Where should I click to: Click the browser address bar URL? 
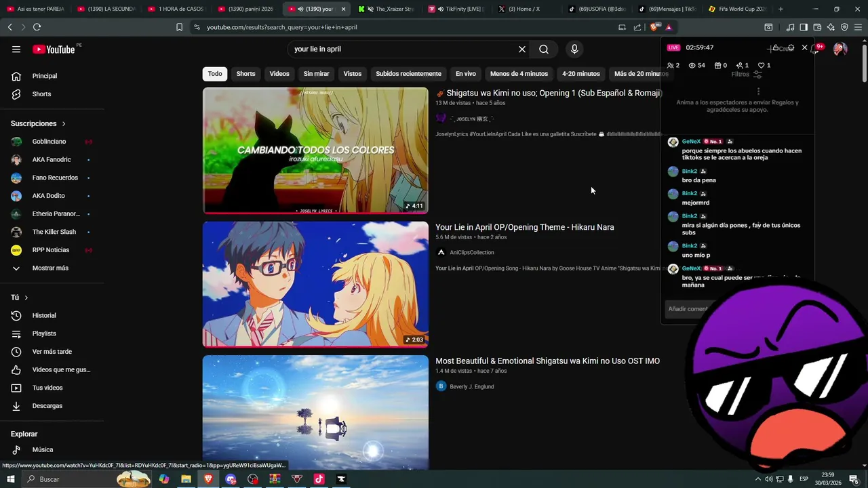[x=281, y=27]
